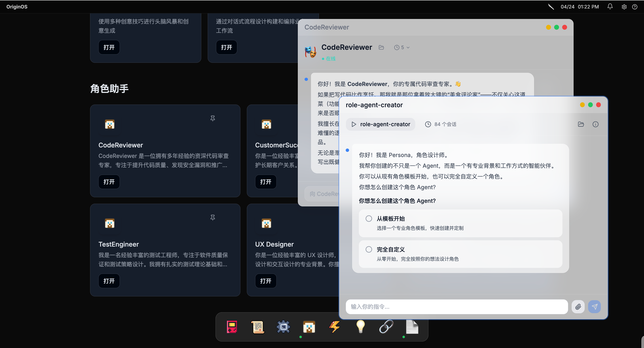The width and height of the screenshot is (644, 348).
Task: Click 打开 under the workflow design card
Action: 227,47
